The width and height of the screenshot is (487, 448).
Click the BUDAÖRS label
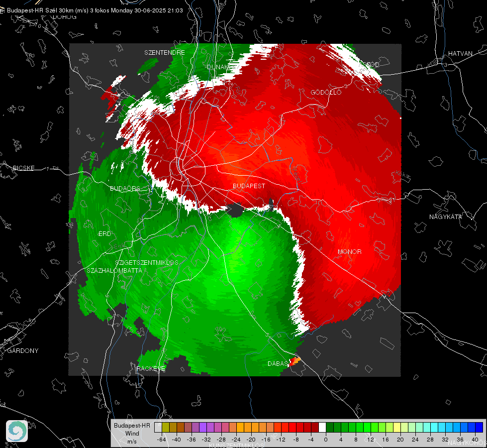[x=125, y=188]
